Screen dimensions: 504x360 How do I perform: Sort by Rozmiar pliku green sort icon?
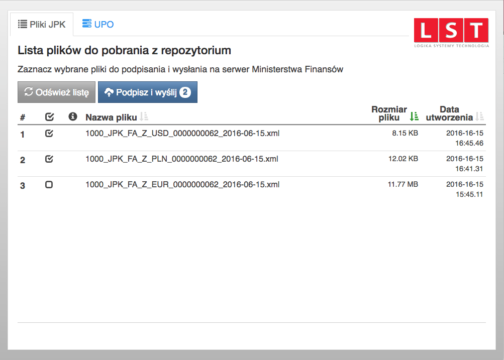point(414,116)
